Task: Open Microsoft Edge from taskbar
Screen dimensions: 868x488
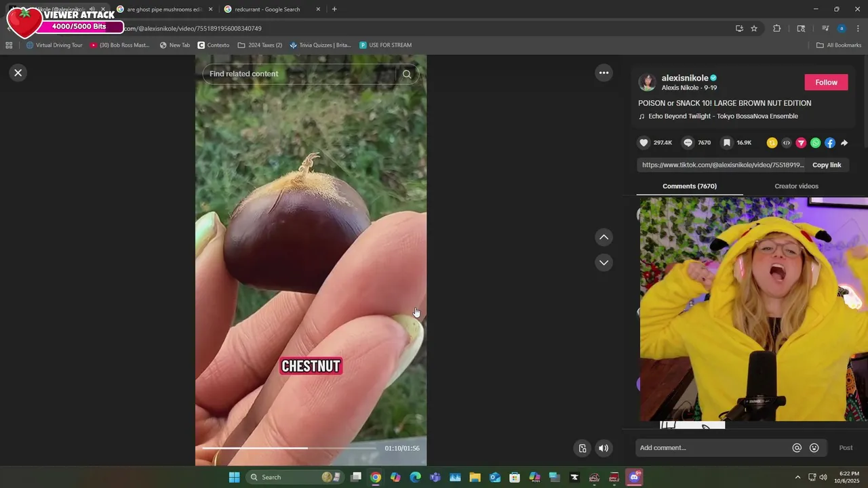Action: coord(415,477)
